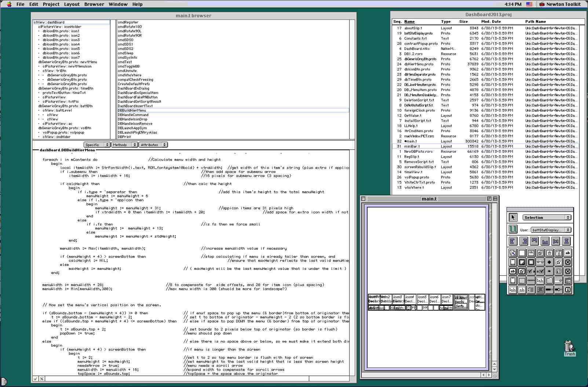Select the calendar table tool icon
Viewport: 588px width, 387px height.
[568, 281]
